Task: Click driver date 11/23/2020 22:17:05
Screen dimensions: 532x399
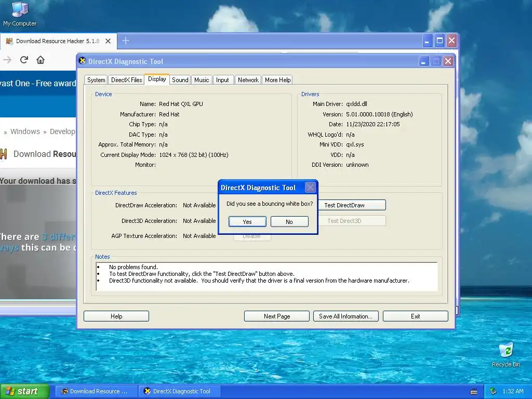Action: (x=373, y=124)
